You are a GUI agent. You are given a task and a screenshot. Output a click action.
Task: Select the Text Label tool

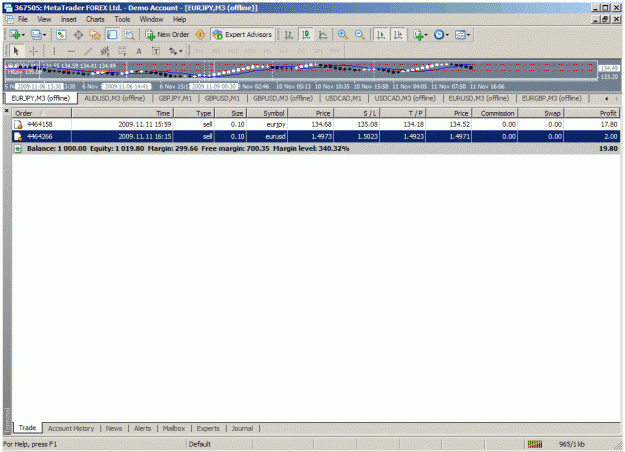point(156,51)
